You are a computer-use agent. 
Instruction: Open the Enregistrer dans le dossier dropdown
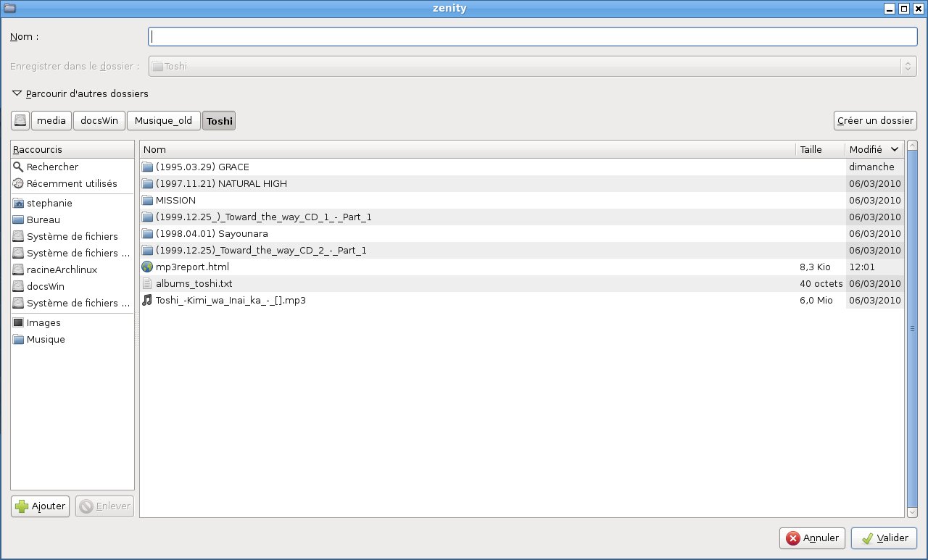pos(532,67)
